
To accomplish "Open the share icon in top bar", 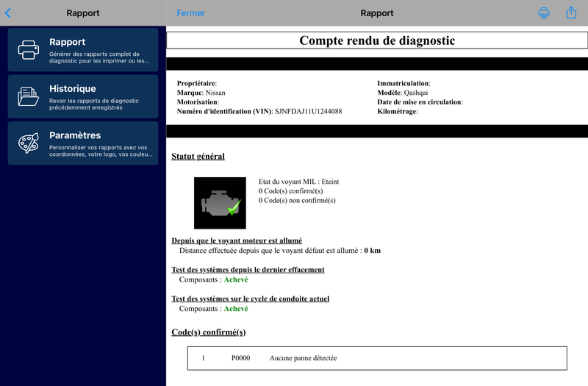I will pyautogui.click(x=571, y=12).
